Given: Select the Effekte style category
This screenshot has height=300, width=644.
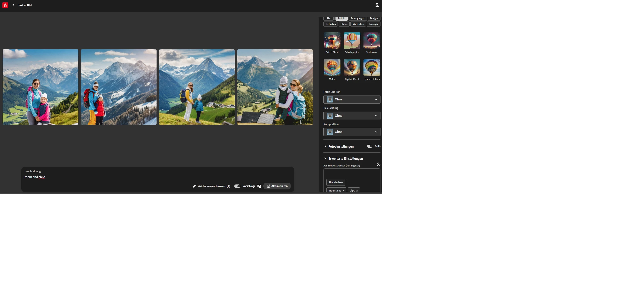Looking at the screenshot, I should coord(344,24).
